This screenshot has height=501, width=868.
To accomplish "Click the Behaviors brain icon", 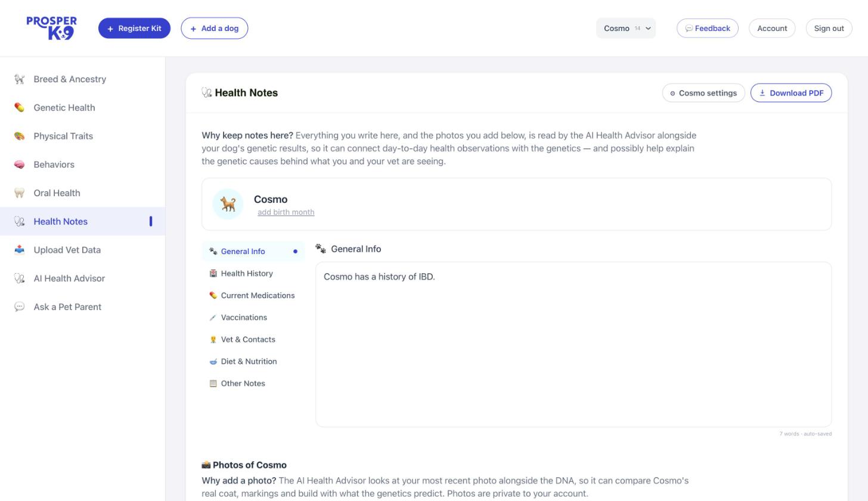I will coord(20,165).
